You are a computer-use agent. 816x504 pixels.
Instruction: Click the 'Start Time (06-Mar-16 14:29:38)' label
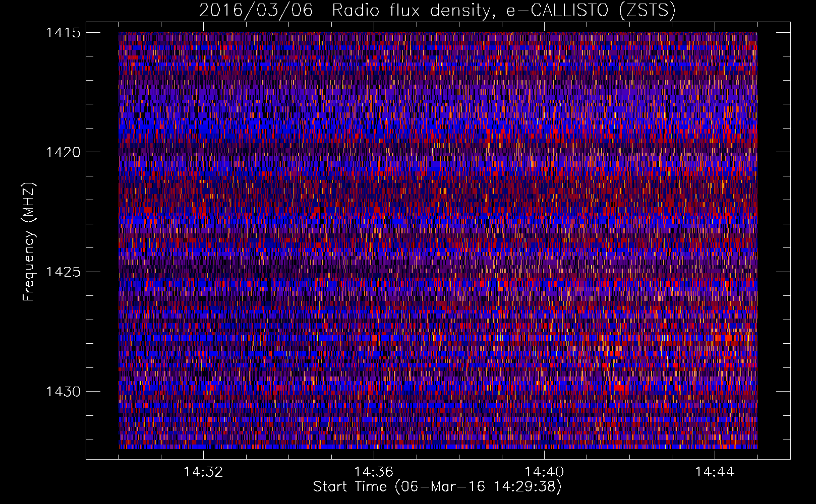click(437, 487)
